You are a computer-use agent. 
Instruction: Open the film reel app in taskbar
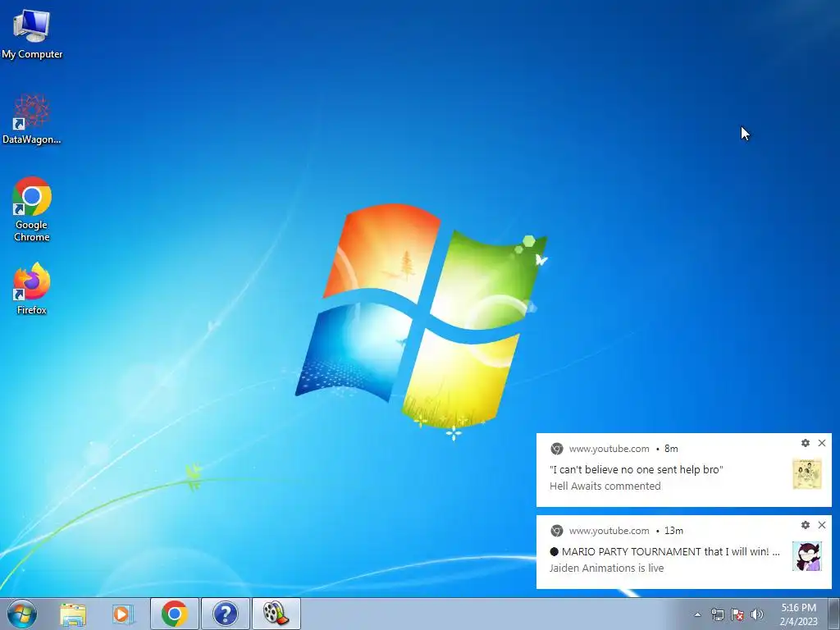[276, 614]
